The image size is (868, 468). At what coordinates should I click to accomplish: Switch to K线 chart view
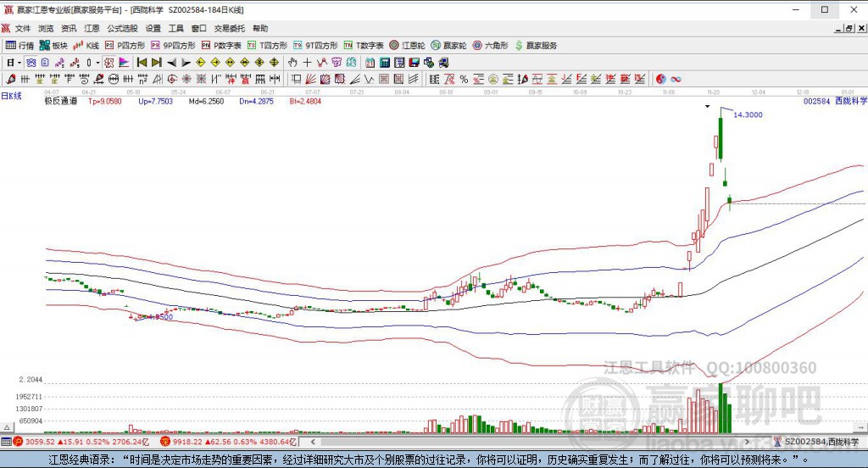pos(86,46)
